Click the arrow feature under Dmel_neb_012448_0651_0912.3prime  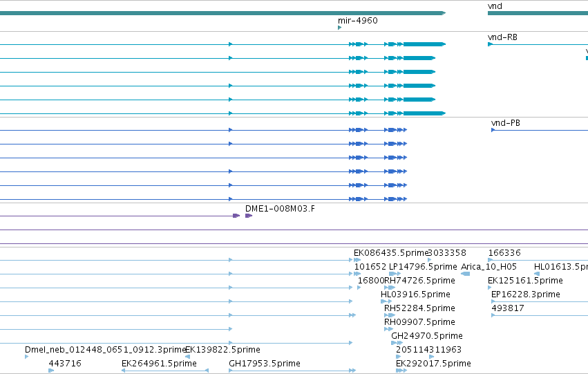[27, 357]
